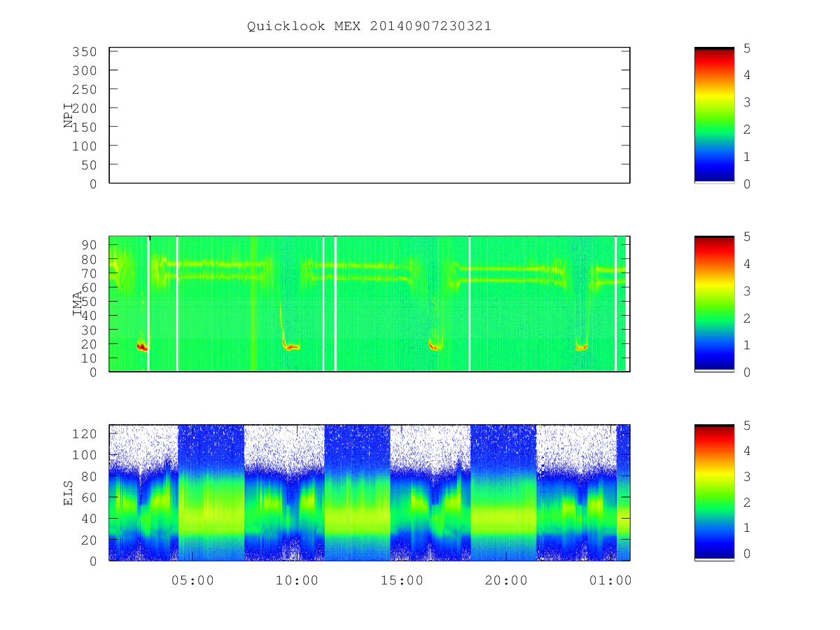Click the ELS spectrogram panel
The width and height of the screenshot is (840, 630).
tap(370, 493)
